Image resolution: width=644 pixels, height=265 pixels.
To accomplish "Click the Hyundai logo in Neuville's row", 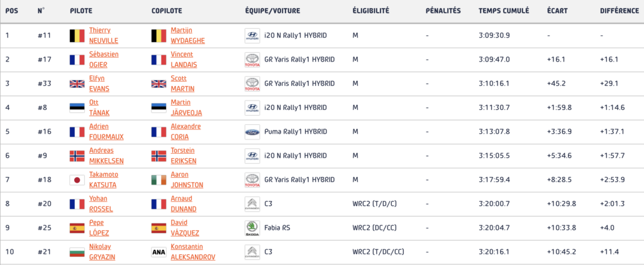I will click(x=252, y=35).
